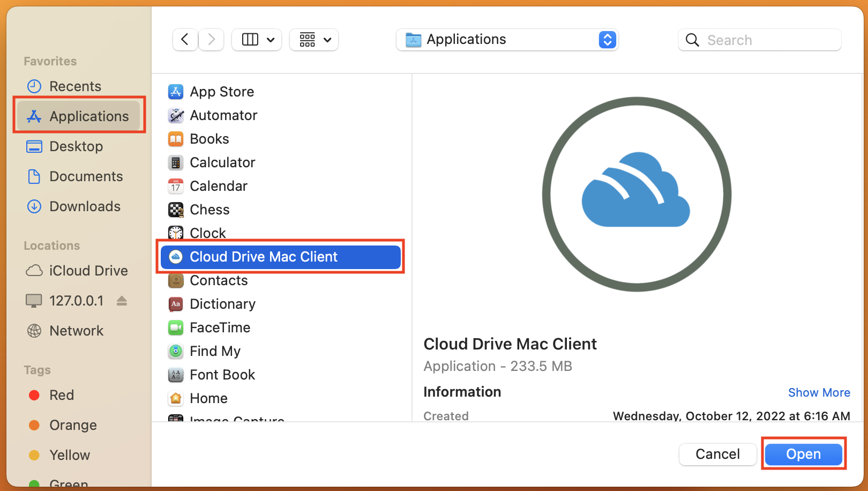Click the Desktop icon in sidebar
The width and height of the screenshot is (868, 491).
click(34, 146)
